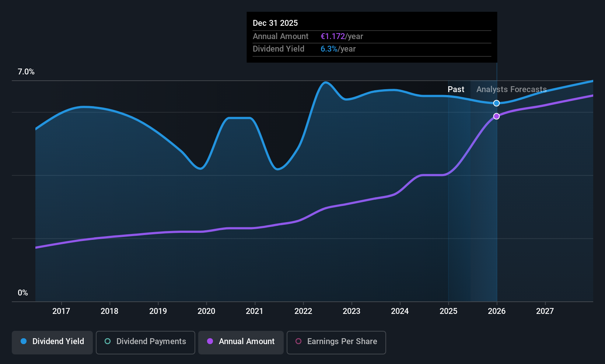Click the teal Dividend Payments circle icon
Viewport: 605px width, 364px height.
point(108,341)
